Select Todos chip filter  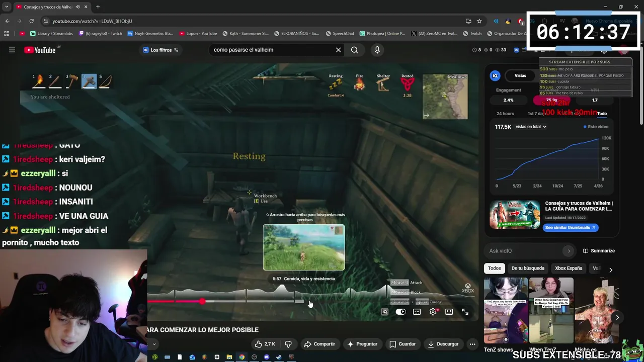(x=495, y=268)
